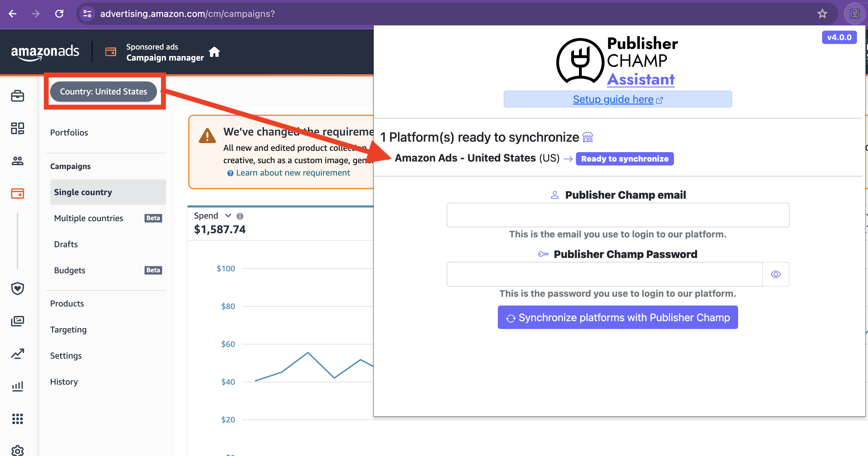Open Drafts in the side menu
868x456 pixels.
[x=66, y=244]
